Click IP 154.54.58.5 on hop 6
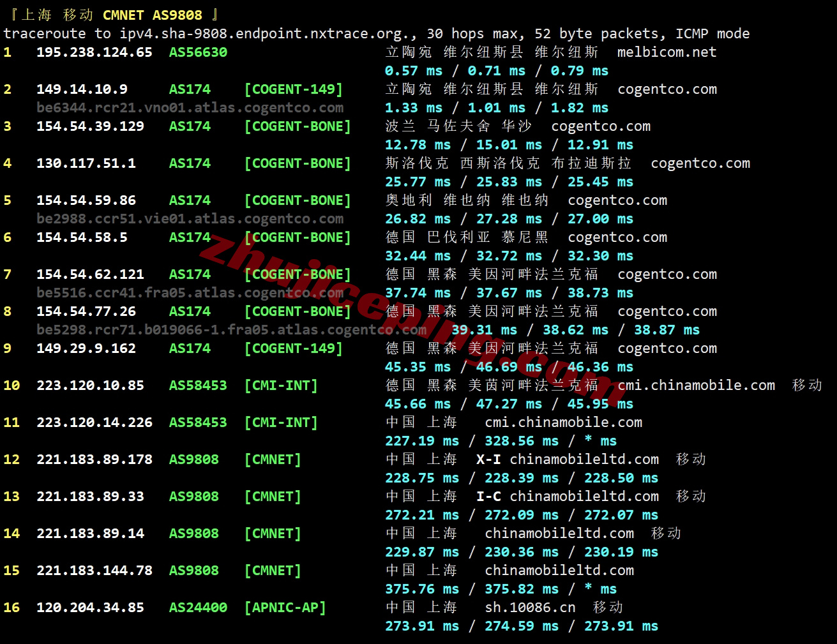This screenshot has width=837, height=644. point(82,237)
